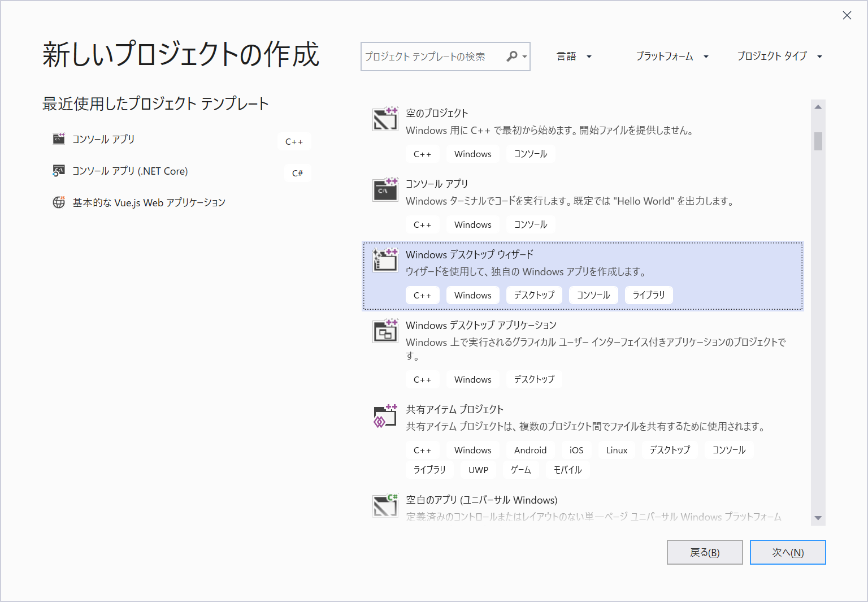This screenshot has width=868, height=602.
Task: Click the recent コンソール アプリ (.NET Core) icon
Action: click(x=59, y=171)
